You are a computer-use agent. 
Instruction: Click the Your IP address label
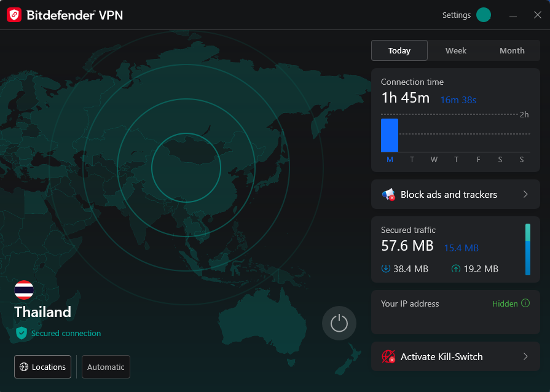410,304
